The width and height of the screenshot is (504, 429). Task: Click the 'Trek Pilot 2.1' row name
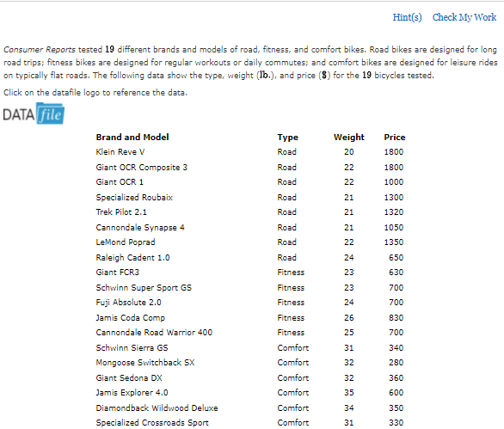tap(121, 212)
